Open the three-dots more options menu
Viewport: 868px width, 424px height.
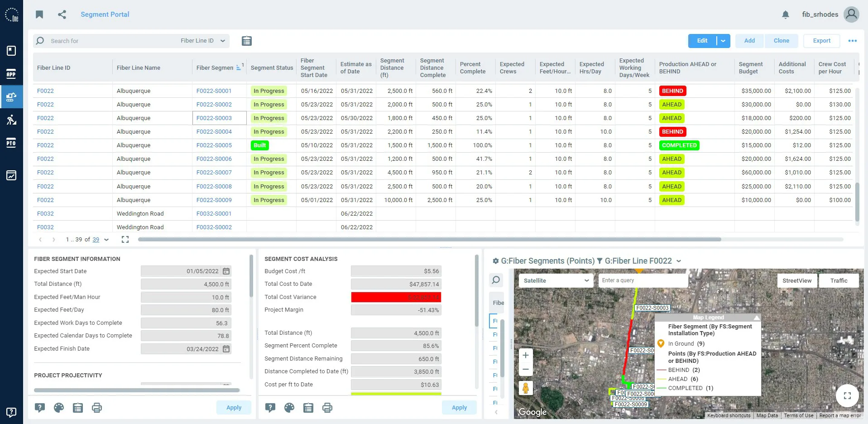pos(853,41)
